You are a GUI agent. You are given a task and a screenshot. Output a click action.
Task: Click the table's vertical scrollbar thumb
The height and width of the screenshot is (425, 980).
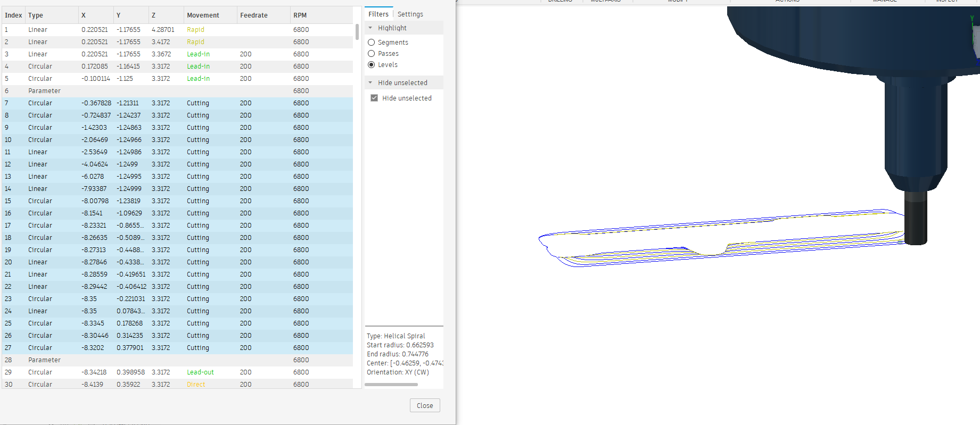click(357, 32)
